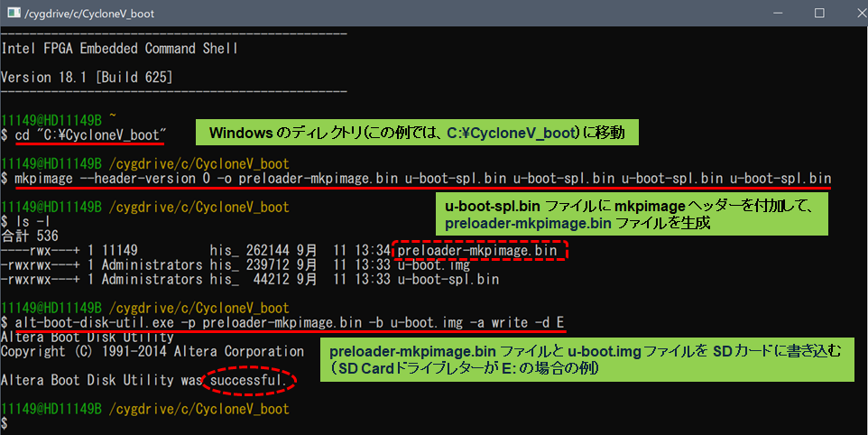
Task: Click the '合計 536' output line
Action: 30,236
